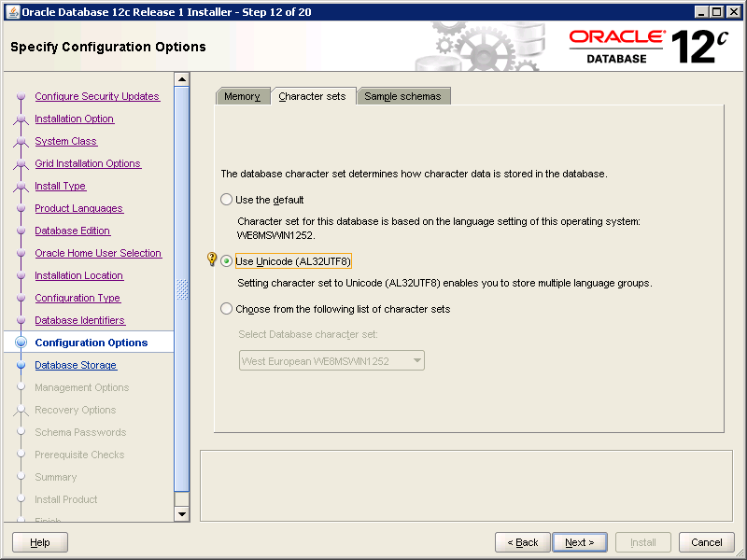Open the Configure Security Updates step

click(x=97, y=96)
